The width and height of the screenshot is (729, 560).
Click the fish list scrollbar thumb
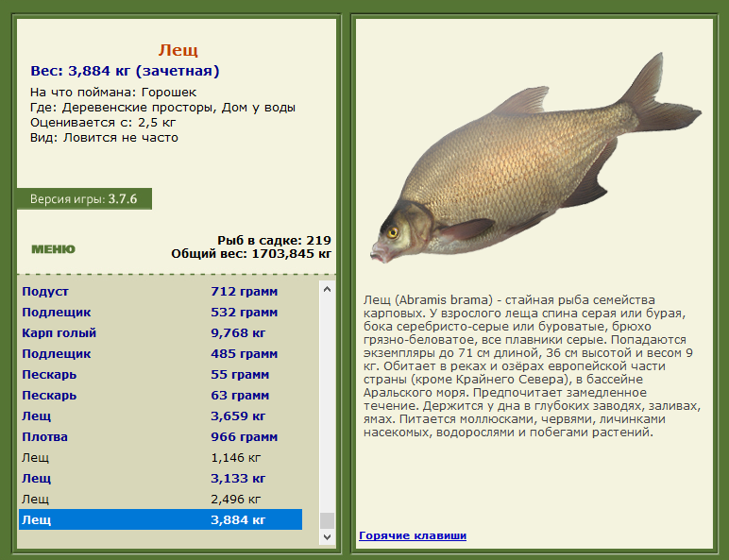coord(327,521)
